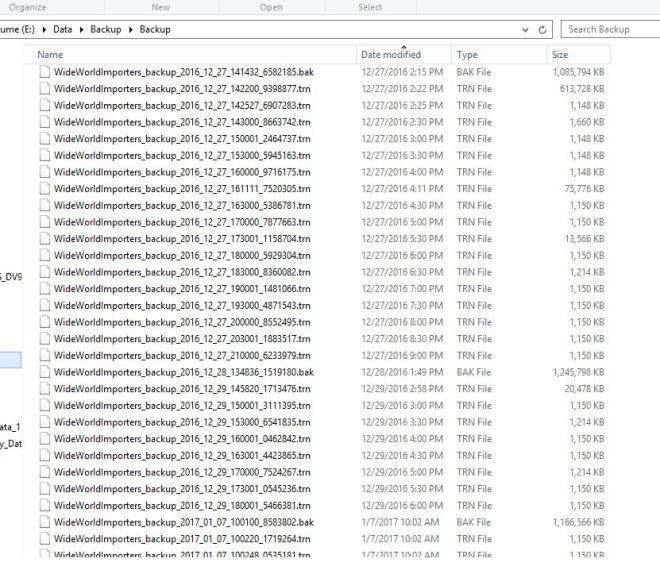Click the file icon of the 141432 .bak backup
Image resolution: width=660 pixels, height=570 pixels.
pos(43,72)
